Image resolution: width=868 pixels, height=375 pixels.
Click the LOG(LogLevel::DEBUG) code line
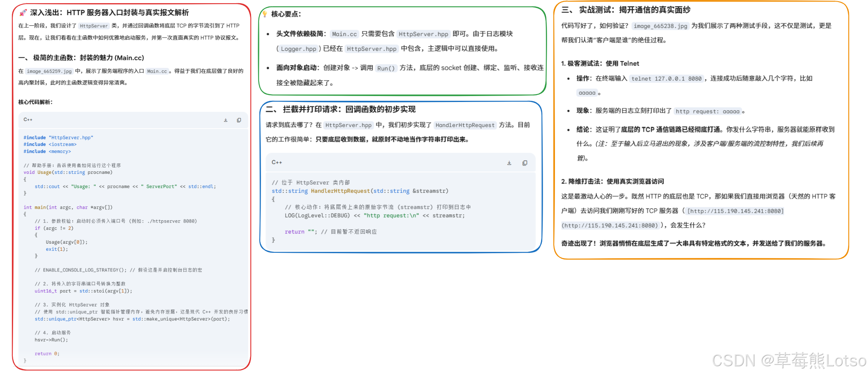375,215
